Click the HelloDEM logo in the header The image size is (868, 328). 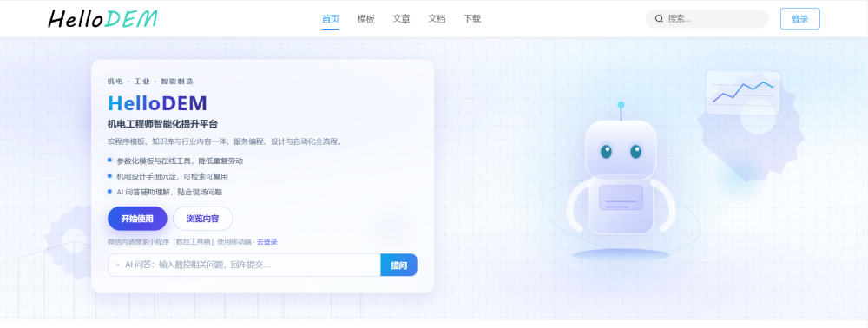point(103,18)
